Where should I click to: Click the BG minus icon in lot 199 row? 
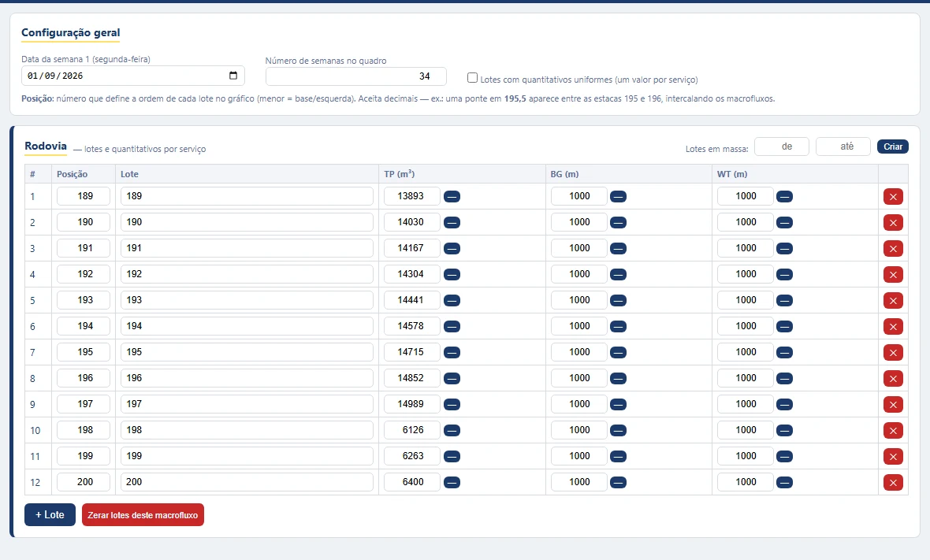[618, 456]
